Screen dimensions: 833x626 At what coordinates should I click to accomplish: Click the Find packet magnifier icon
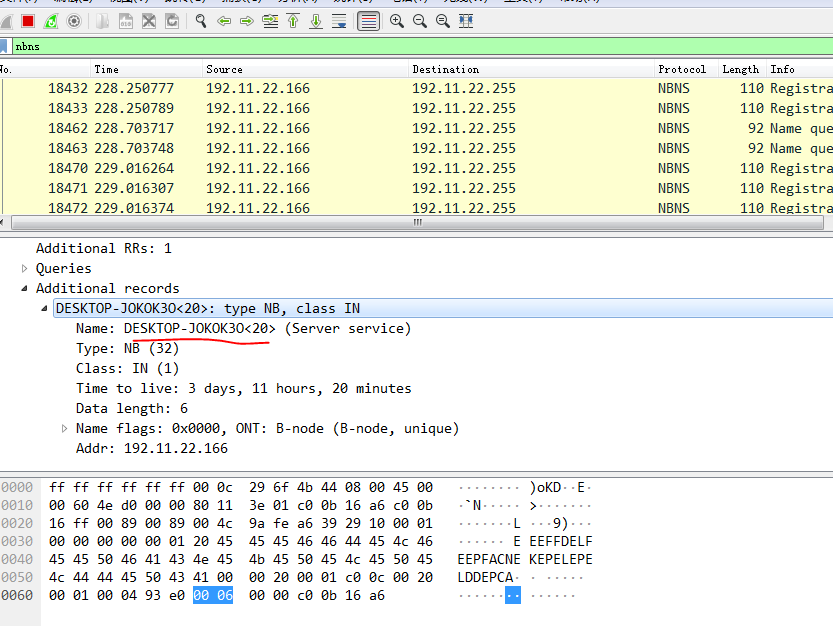(x=201, y=21)
